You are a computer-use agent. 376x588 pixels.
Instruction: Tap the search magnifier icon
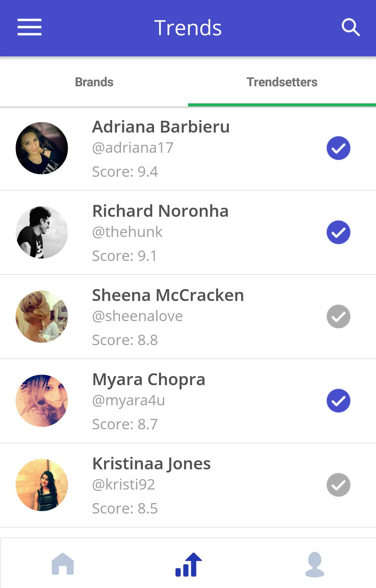pos(350,27)
